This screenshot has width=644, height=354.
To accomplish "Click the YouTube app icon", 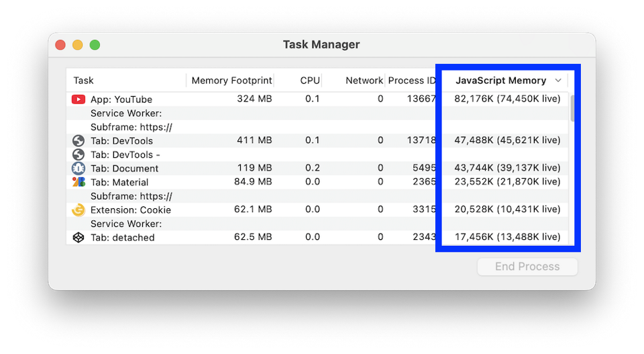I will [x=78, y=99].
